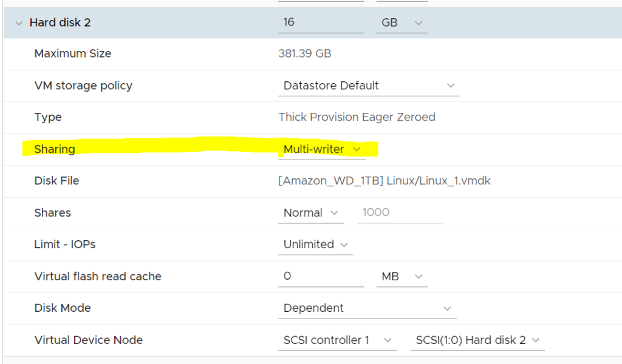
Task: Click the Hard disk 2 header label
Action: point(60,22)
